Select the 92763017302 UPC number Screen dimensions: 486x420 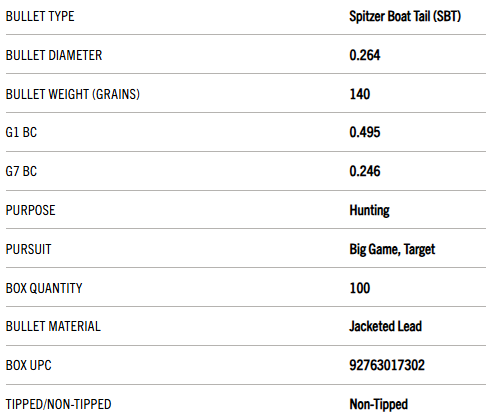click(x=387, y=366)
